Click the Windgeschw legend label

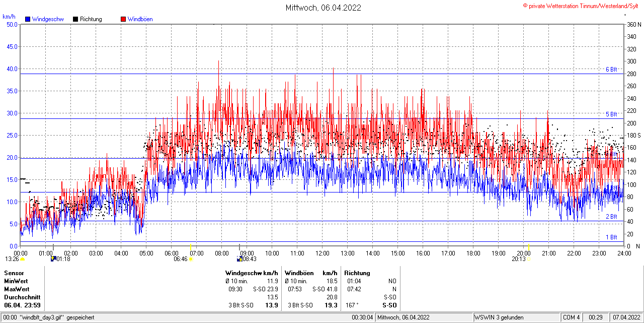pyautogui.click(x=48, y=19)
